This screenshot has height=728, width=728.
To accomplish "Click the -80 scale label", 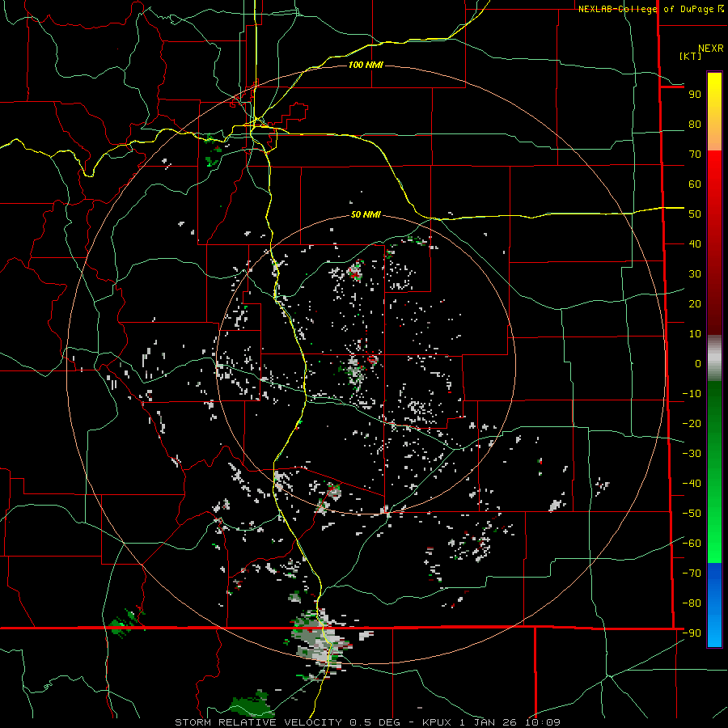I will click(692, 603).
